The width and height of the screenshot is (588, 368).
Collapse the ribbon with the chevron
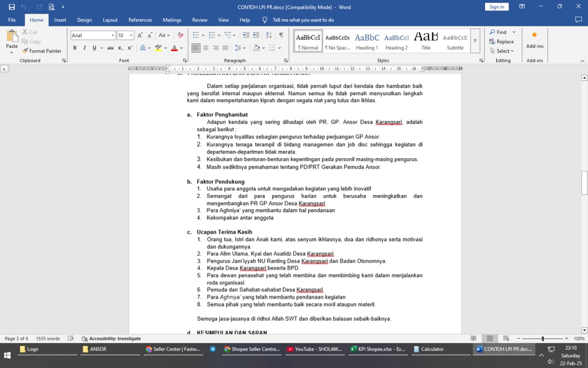click(582, 61)
